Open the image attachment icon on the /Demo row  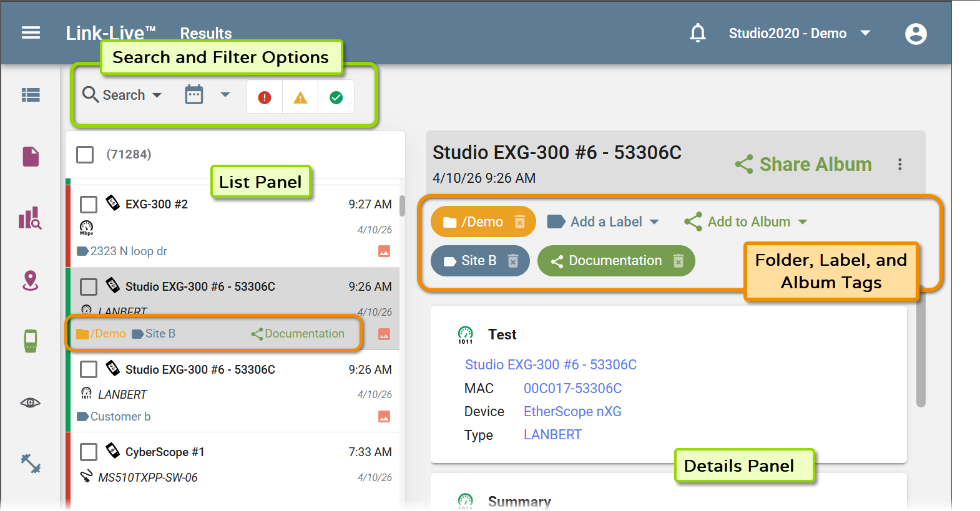384,334
